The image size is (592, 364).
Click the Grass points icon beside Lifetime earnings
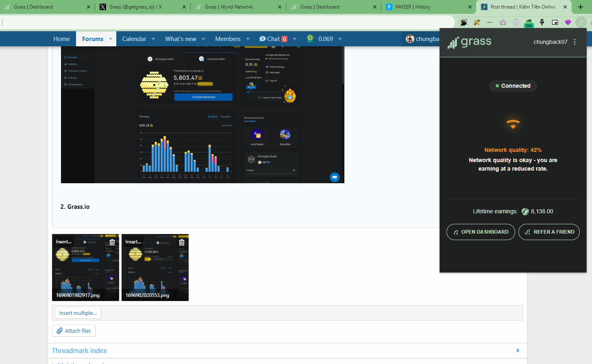(525, 212)
